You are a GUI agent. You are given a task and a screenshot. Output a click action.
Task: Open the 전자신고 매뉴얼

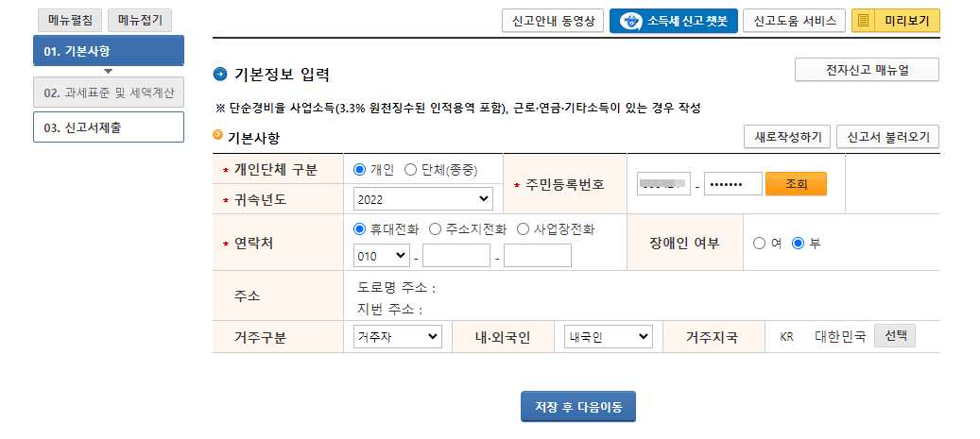point(867,70)
